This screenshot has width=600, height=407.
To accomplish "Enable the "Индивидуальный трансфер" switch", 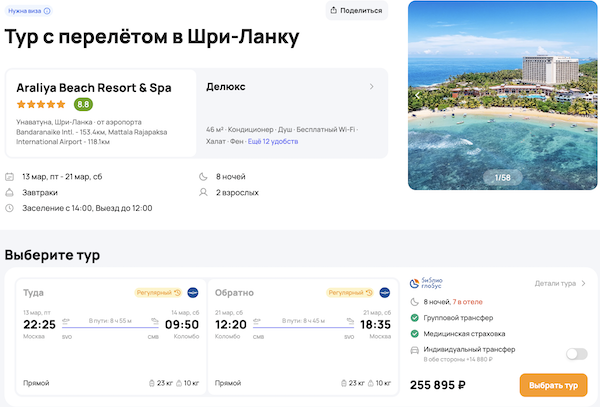I will tap(575, 353).
